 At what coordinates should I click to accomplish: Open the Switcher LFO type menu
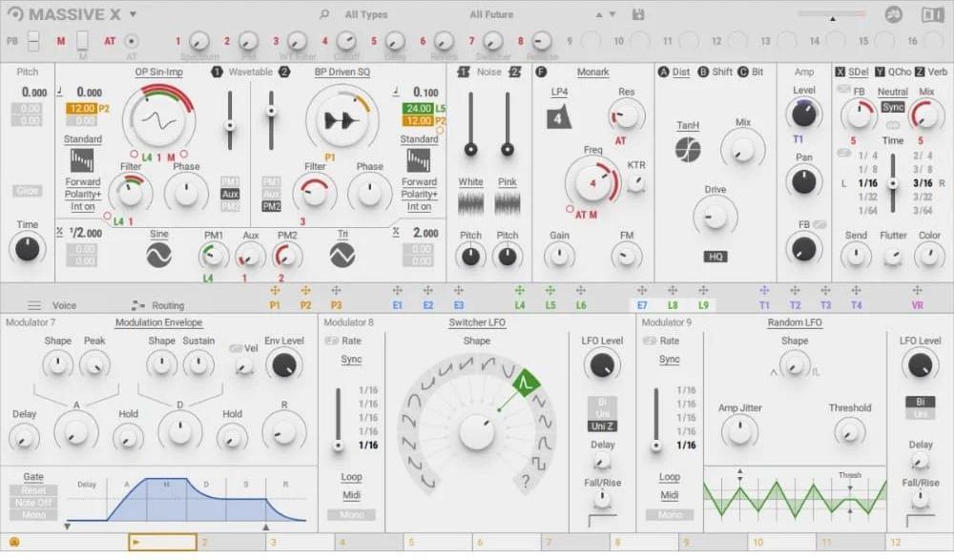click(x=477, y=322)
